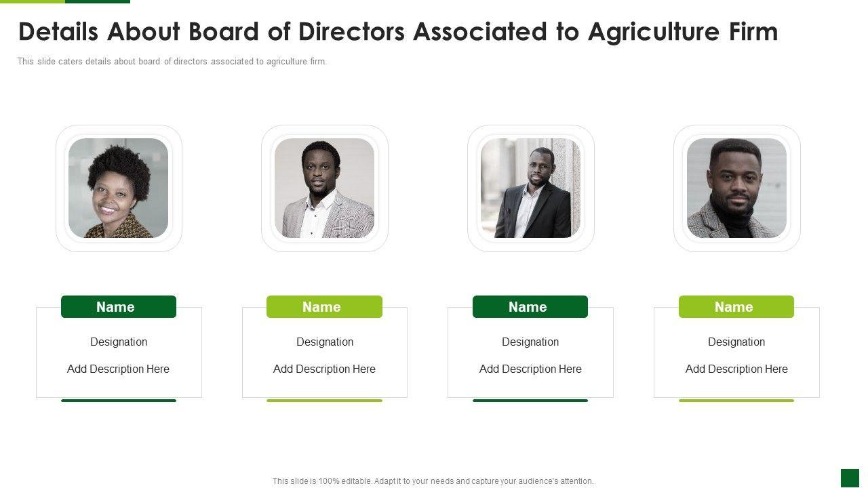Select 'Add Description Here' in the second card
This screenshot has height=488, width=868.
click(324, 369)
